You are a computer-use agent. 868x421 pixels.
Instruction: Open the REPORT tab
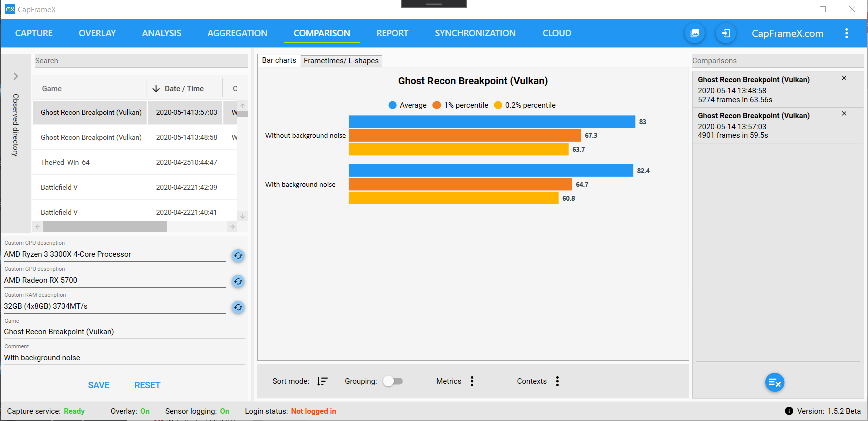pos(392,33)
